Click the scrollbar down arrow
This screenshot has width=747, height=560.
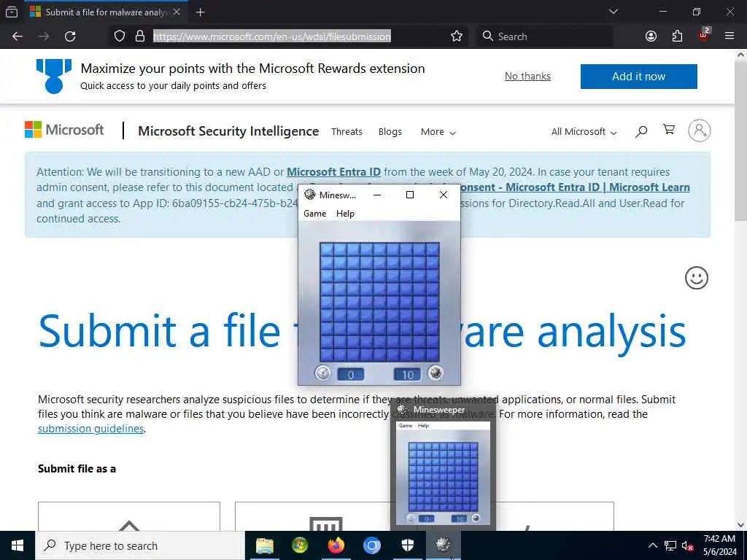(x=740, y=525)
